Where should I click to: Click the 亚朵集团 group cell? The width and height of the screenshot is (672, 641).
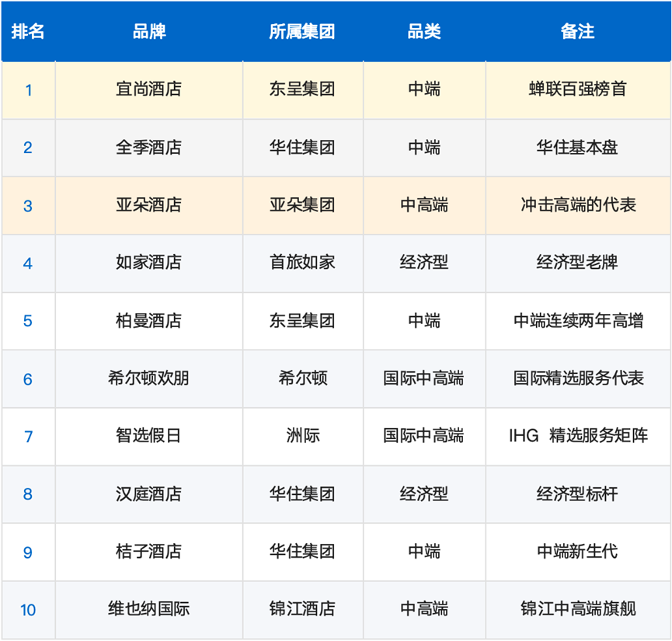coord(302,205)
